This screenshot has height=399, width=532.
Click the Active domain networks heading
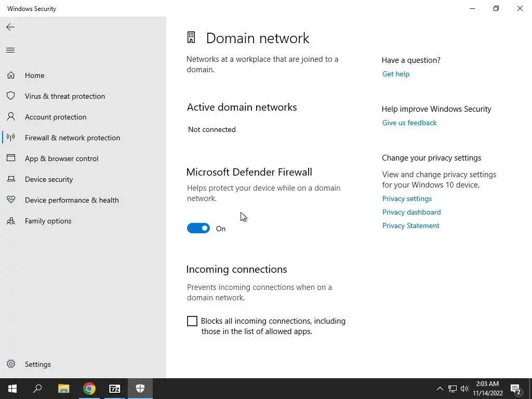pos(242,107)
